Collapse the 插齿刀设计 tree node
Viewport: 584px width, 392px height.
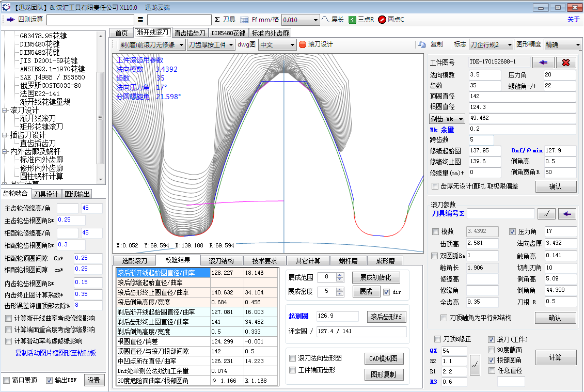pos(5,135)
